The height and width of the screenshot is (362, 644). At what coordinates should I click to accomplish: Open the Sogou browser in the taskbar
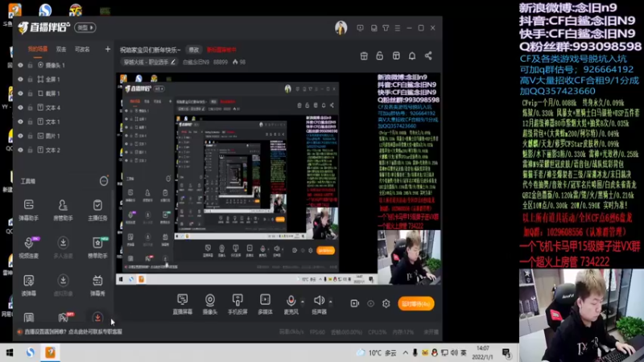click(x=31, y=352)
